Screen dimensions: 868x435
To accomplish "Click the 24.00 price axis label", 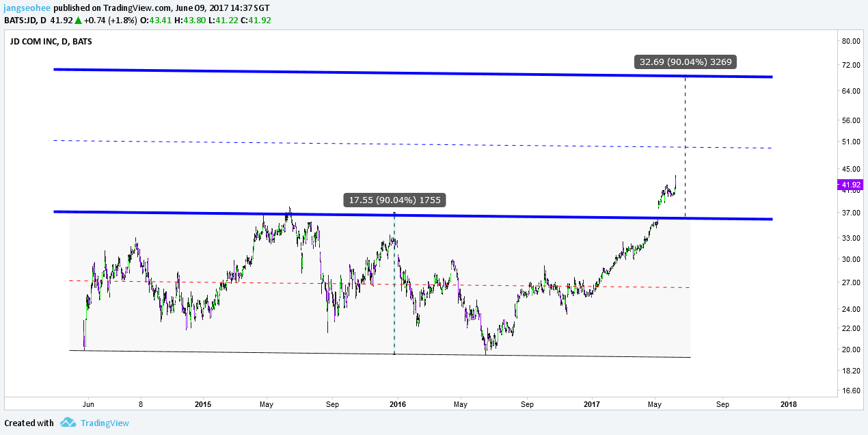I will (x=850, y=309).
